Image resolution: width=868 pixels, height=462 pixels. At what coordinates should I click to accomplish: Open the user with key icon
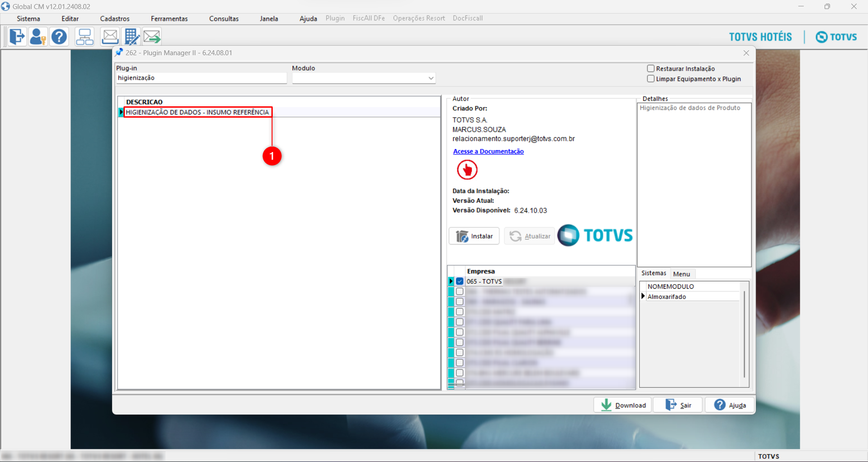[x=38, y=37]
